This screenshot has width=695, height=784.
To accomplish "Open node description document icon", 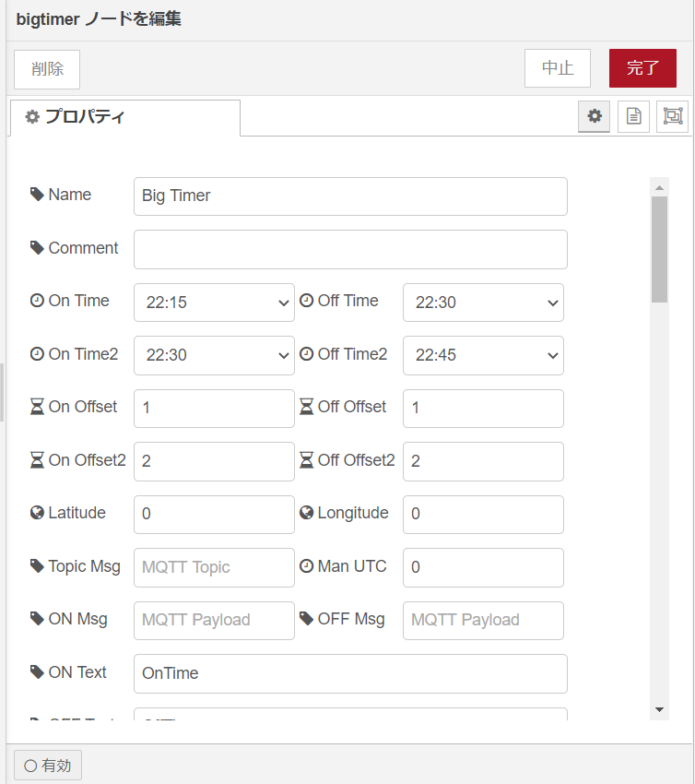I will (x=633, y=116).
